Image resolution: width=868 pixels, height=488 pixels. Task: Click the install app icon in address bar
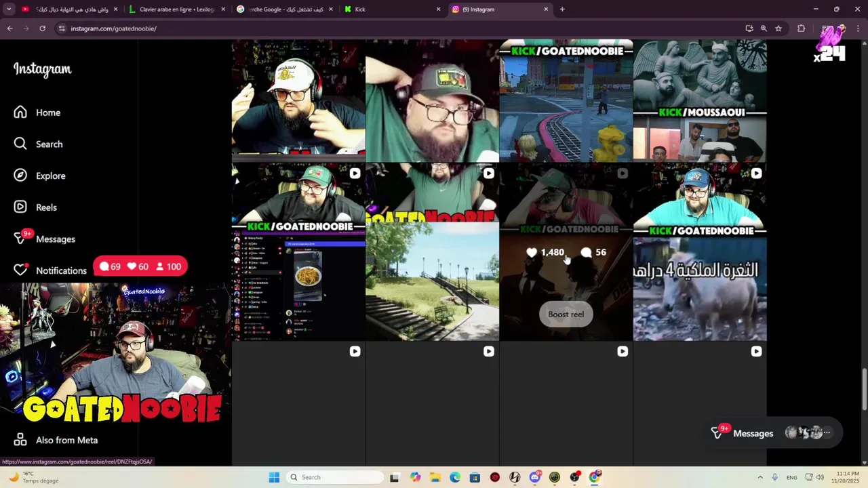tap(749, 28)
